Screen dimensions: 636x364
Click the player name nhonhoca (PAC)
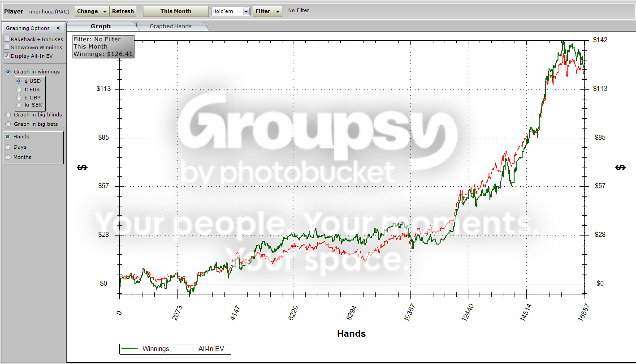click(x=49, y=11)
